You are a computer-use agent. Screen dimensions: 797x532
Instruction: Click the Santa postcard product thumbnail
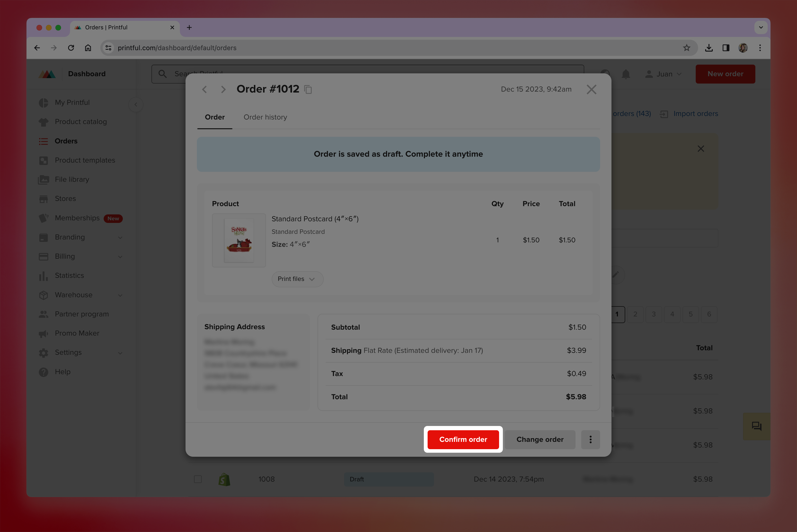[239, 240]
